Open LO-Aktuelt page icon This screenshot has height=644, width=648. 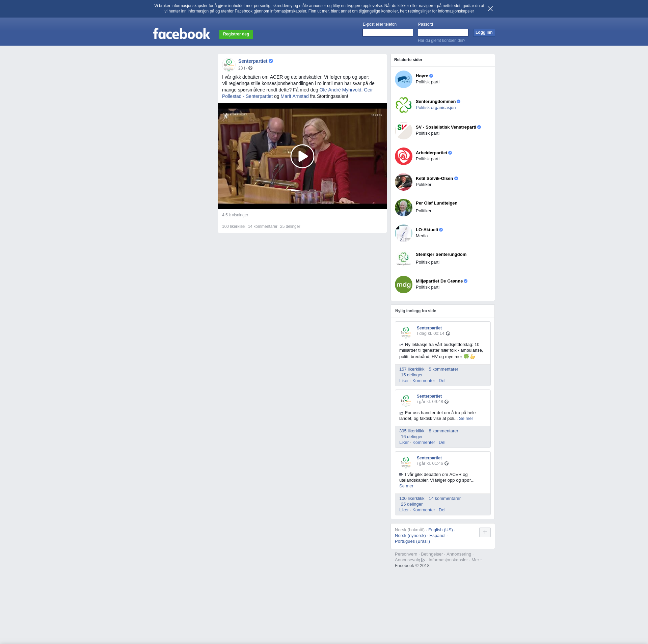coord(404,233)
